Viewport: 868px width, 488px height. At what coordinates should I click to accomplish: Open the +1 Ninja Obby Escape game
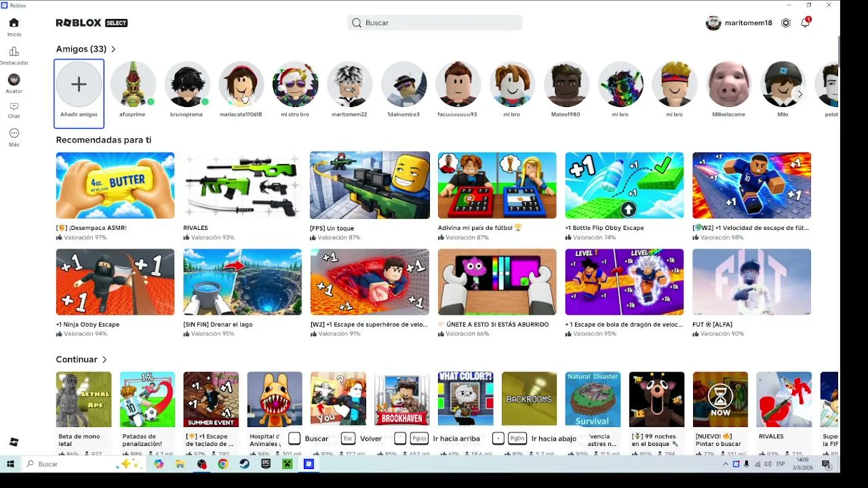pyautogui.click(x=115, y=282)
